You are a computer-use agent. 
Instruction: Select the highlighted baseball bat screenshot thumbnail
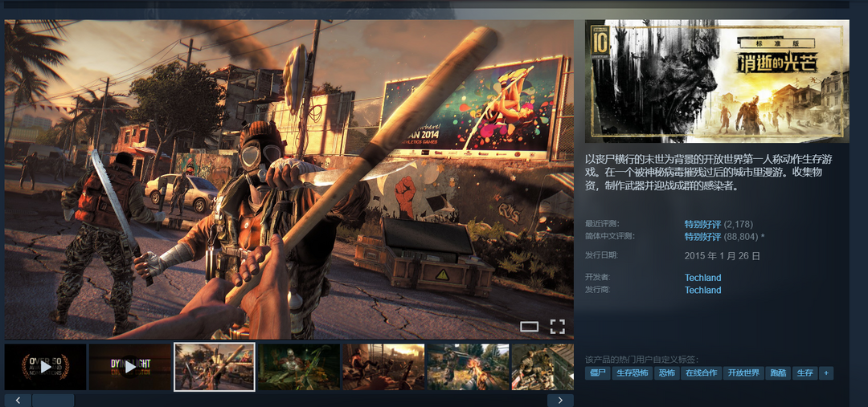pyautogui.click(x=215, y=367)
